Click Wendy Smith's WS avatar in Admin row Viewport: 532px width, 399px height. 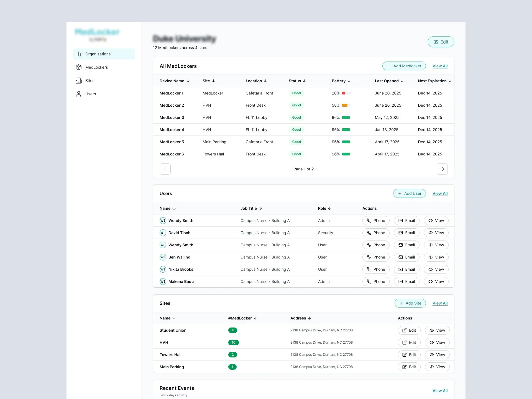click(163, 221)
